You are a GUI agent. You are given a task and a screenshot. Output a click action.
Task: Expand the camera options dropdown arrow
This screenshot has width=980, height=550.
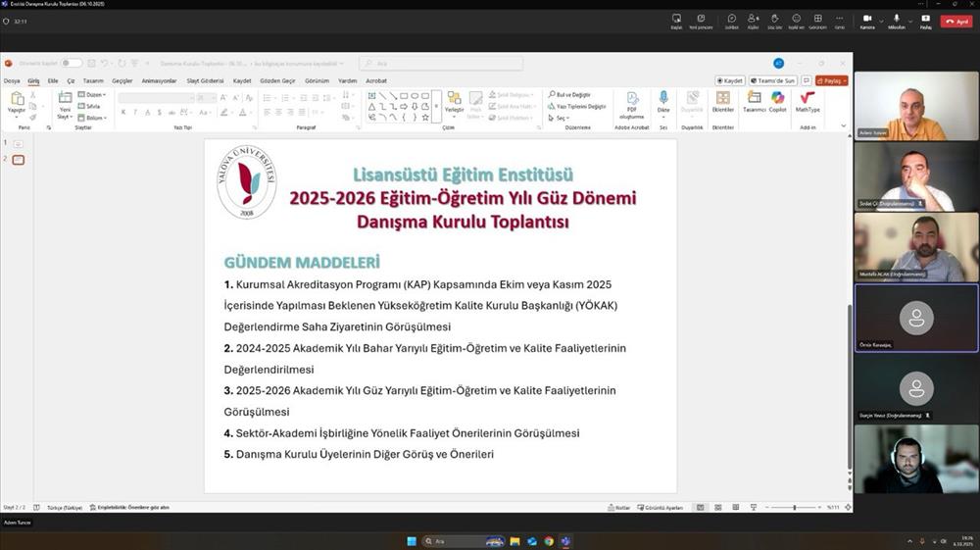tap(879, 20)
